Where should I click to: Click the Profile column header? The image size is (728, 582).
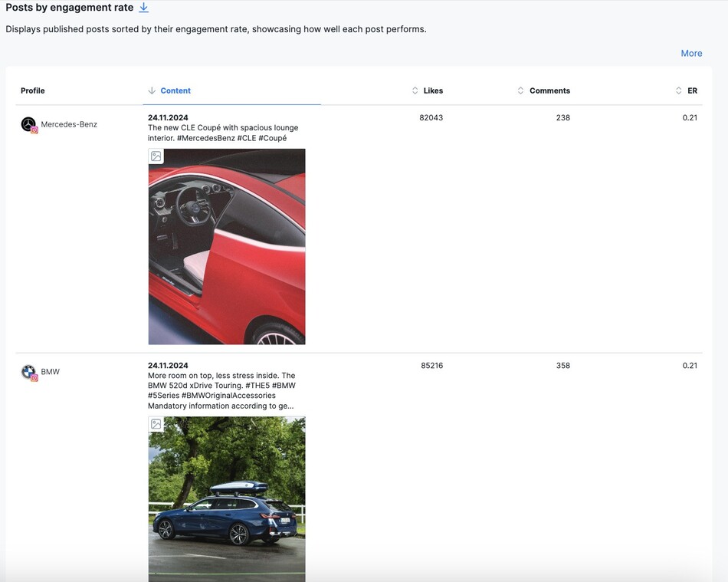(x=32, y=90)
